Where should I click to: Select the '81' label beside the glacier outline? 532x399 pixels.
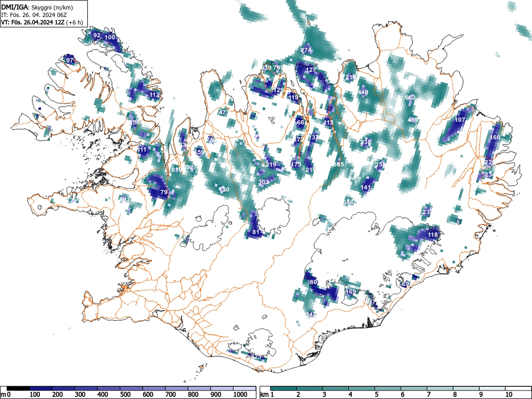[256, 232]
